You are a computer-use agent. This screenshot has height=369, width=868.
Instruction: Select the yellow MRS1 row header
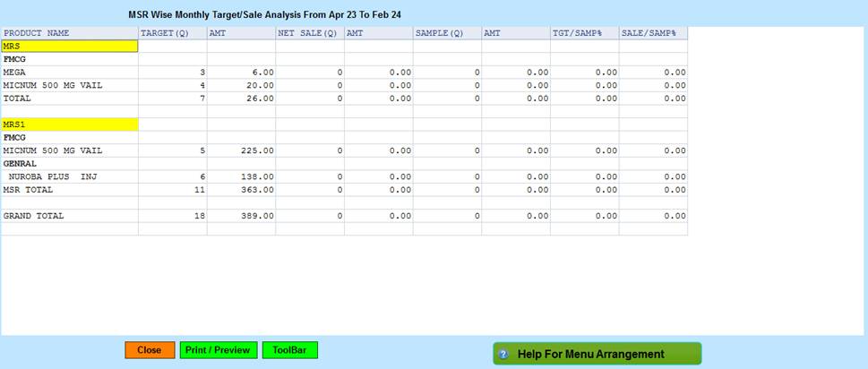tap(70, 124)
